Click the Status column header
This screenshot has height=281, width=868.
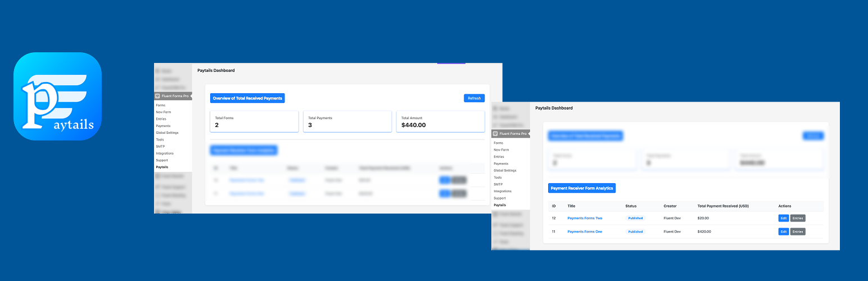[x=631, y=206]
